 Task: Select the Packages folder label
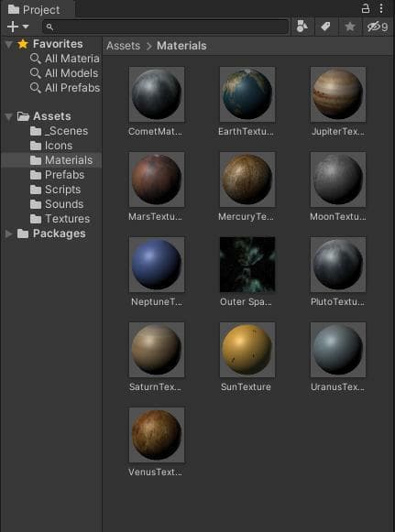click(x=59, y=233)
